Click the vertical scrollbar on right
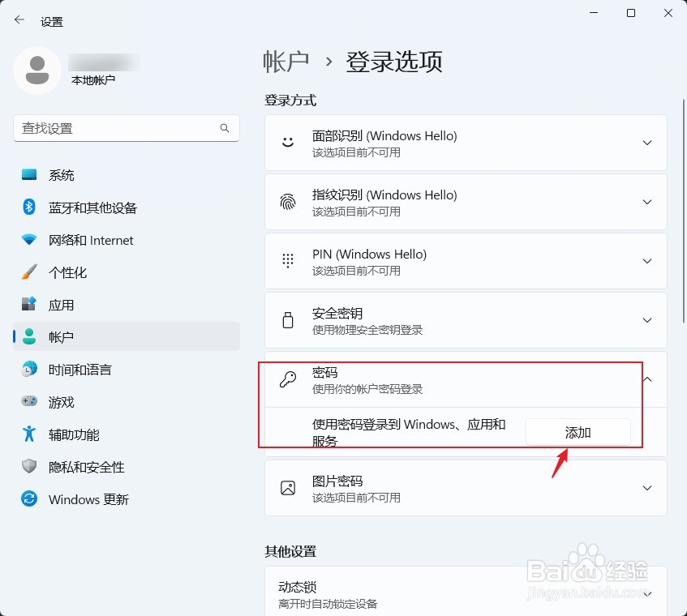This screenshot has height=616, width=687. pyautogui.click(x=684, y=212)
